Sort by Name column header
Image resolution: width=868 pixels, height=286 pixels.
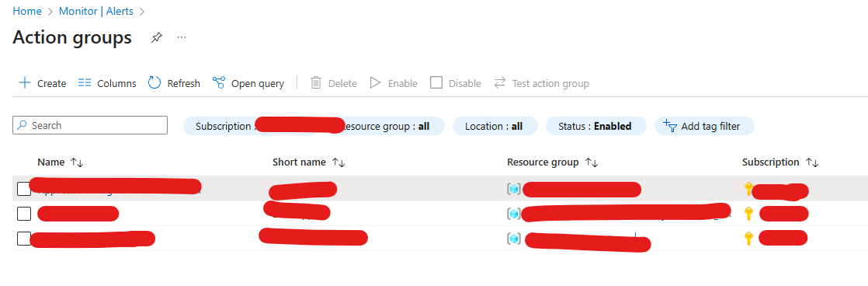[x=61, y=162]
